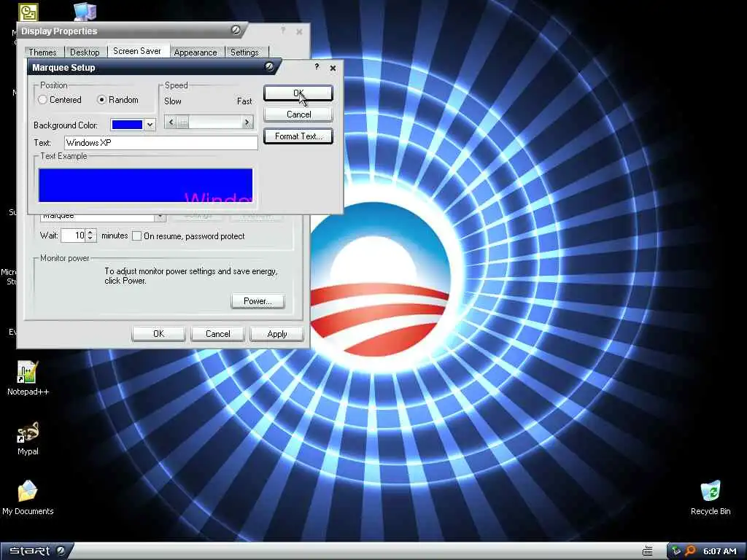Viewport: 747px width, 560px height.
Task: Click the yellow Outlook desktop icon
Action: point(28,12)
